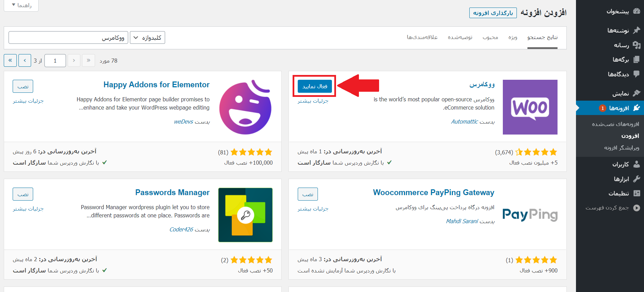Viewport: 644px width, 292px height.
Task: Open Woocommerce PayPing Gateway title link
Action: tap(433, 192)
